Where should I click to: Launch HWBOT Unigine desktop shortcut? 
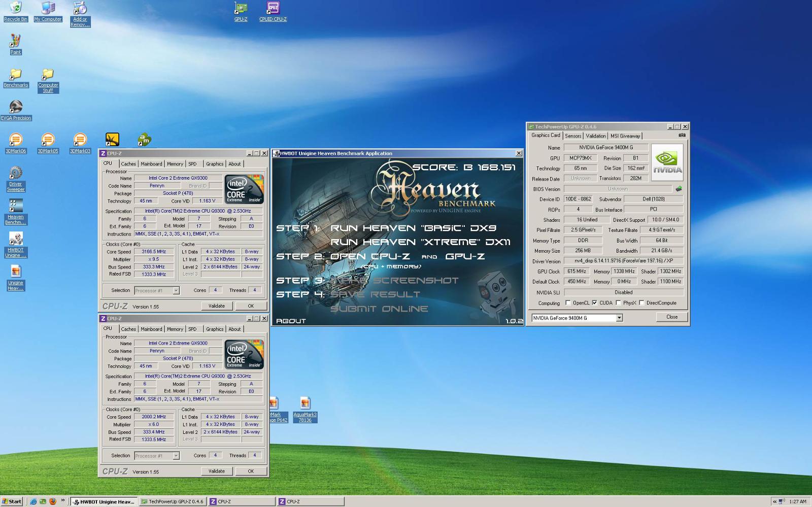point(16,245)
